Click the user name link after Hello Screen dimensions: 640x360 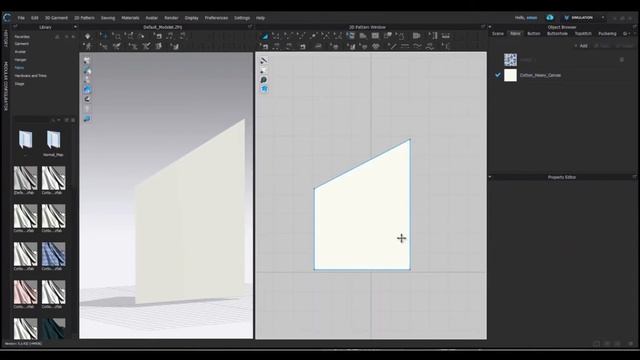point(532,18)
